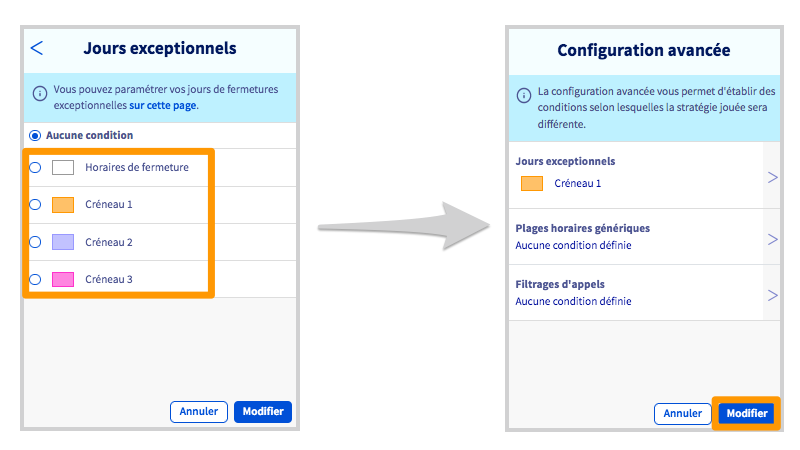Pick the Créneau 3 radio option
The width and height of the screenshot is (800, 450).
pos(35,280)
